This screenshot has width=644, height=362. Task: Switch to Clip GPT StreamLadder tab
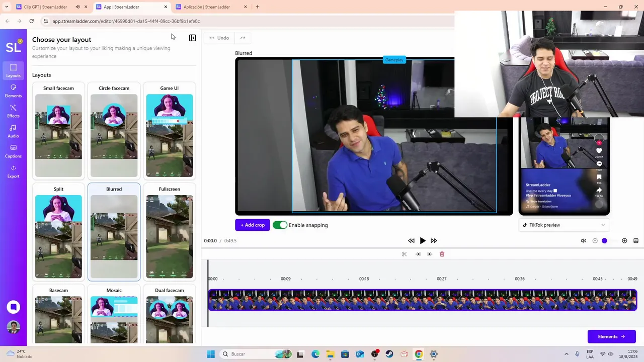[45, 7]
